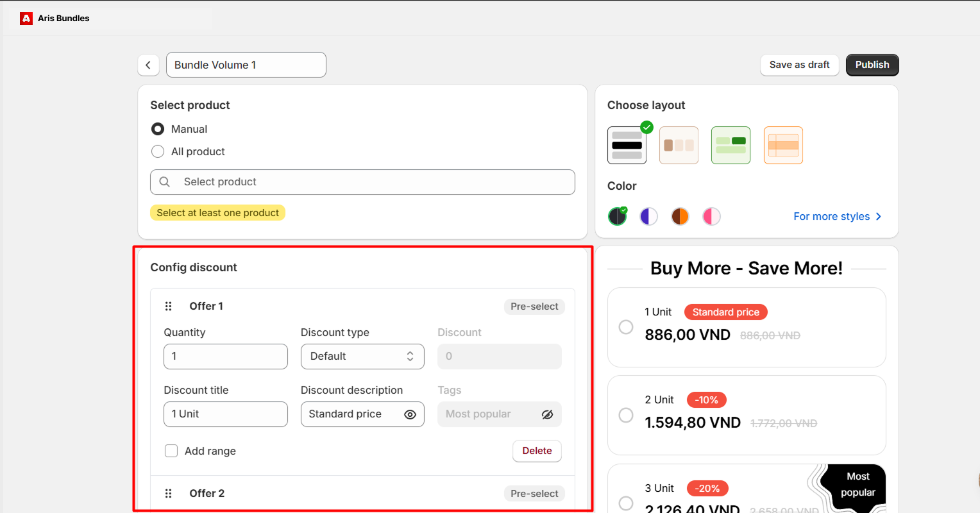The image size is (980, 513).
Task: Click the Buy More - Save More! heading
Action: [x=747, y=268]
